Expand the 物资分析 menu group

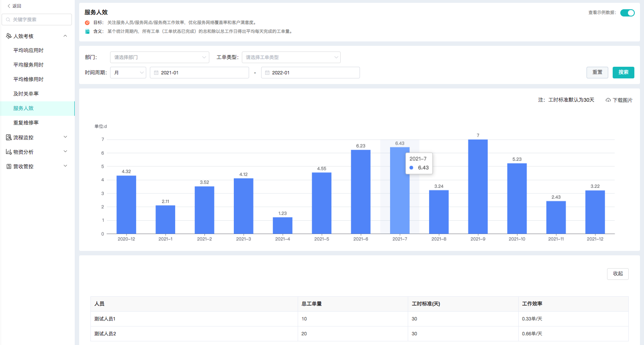point(65,152)
